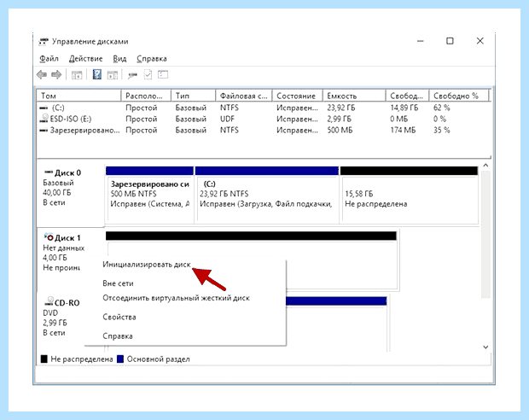Click the disk pane vertical scrollbar track
529x420 pixels.
click(485, 234)
